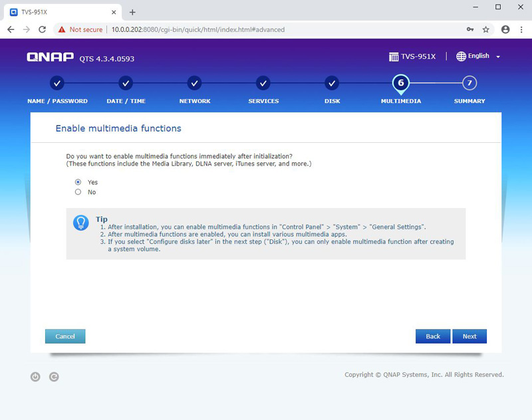The width and height of the screenshot is (532, 420).
Task: Click the Name / Password step checkmark
Action: click(57, 83)
